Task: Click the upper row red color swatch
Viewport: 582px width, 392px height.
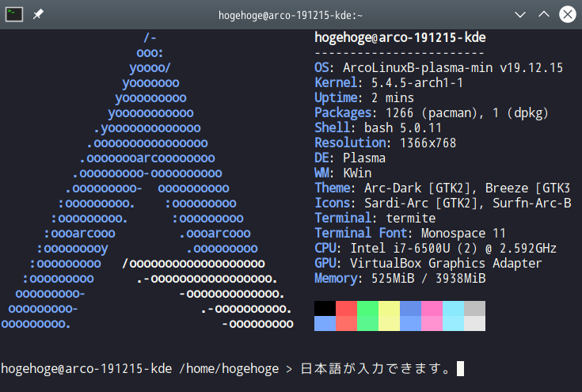Action: (x=346, y=309)
